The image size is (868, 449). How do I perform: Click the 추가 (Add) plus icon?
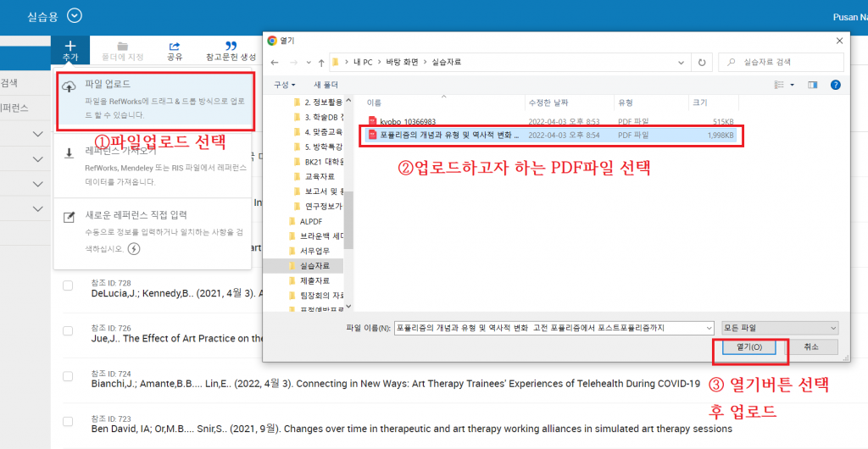click(70, 46)
